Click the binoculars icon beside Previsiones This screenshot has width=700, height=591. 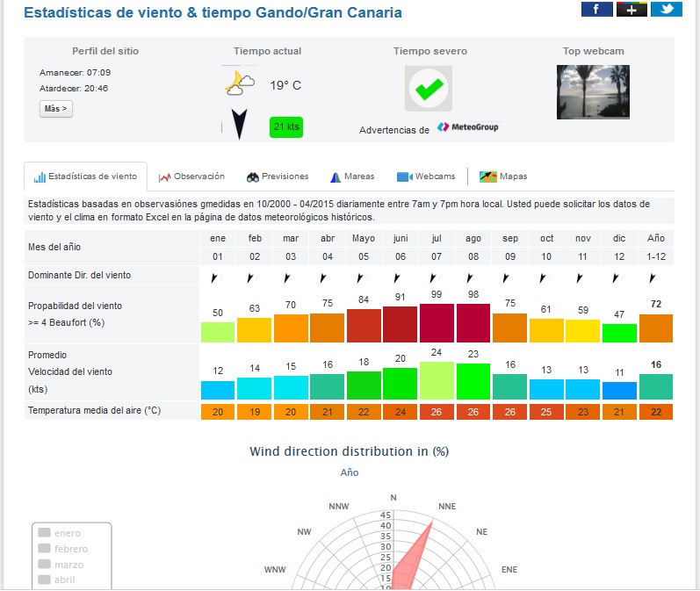(253, 177)
